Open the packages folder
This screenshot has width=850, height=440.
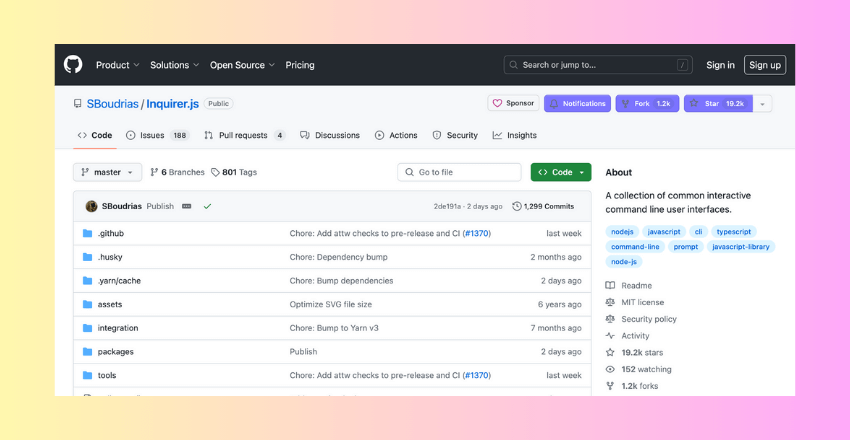(x=115, y=352)
